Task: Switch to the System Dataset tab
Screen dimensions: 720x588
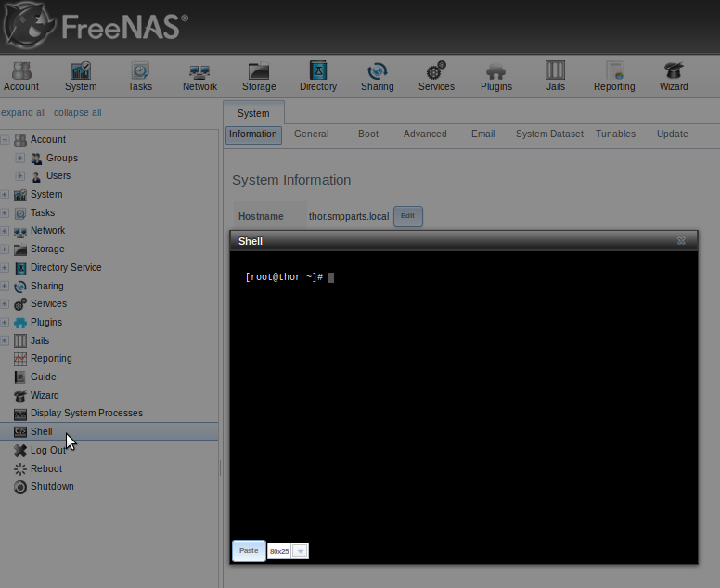Action: (549, 134)
